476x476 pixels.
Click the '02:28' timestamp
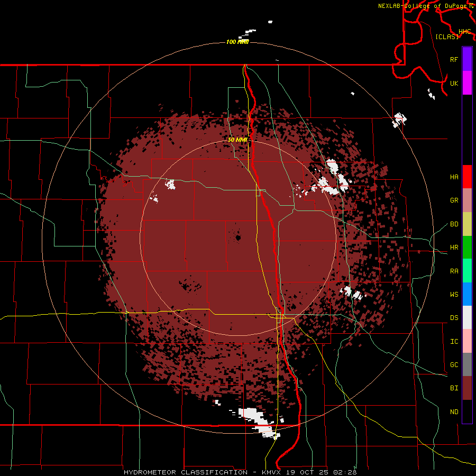point(345,472)
